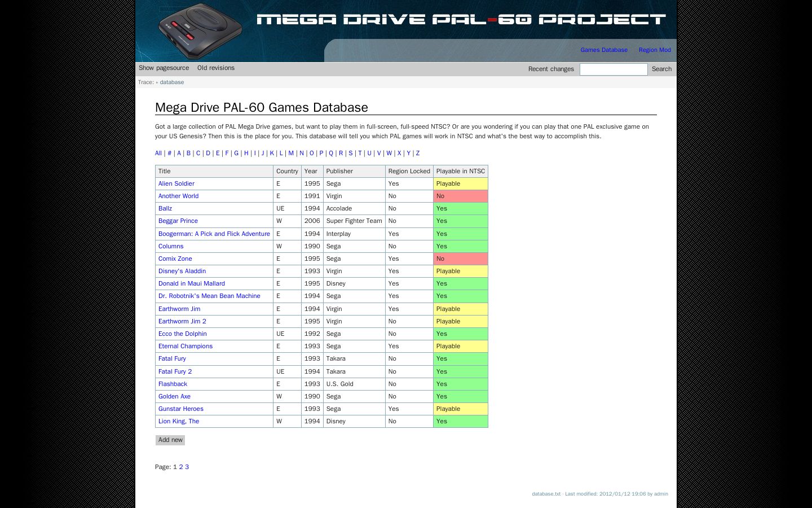Click the Super Fighter Team publisher cell
The width and height of the screenshot is (812, 508).
pyautogui.click(x=354, y=221)
